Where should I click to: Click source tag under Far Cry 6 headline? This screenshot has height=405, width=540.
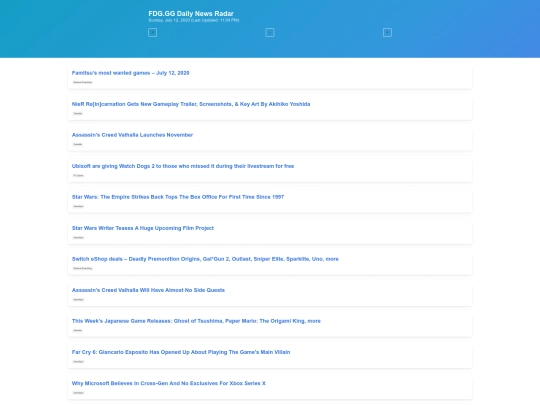[78, 362]
